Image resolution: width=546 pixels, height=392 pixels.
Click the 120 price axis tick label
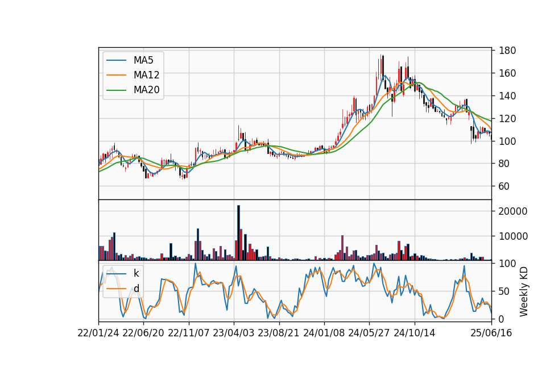507,119
